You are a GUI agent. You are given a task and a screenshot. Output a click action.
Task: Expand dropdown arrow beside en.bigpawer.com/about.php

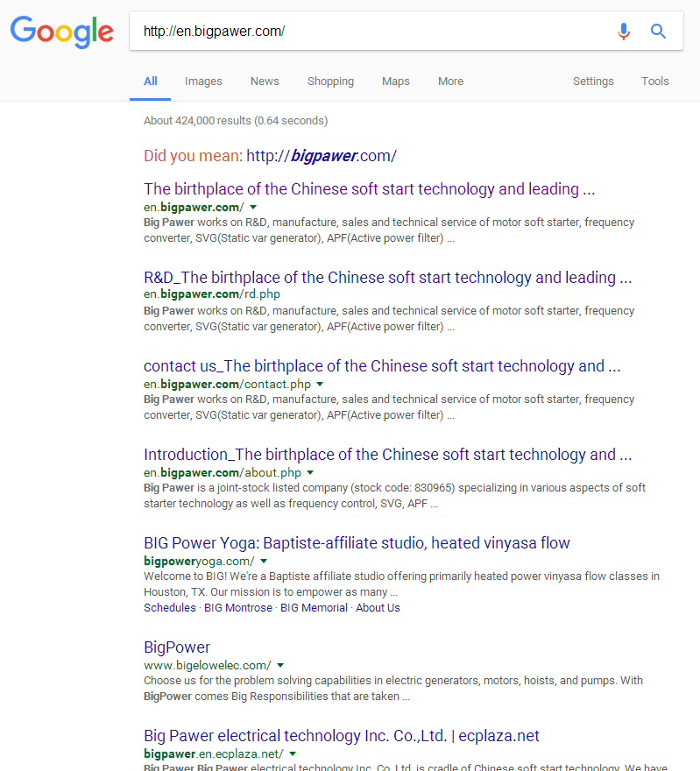pos(310,473)
